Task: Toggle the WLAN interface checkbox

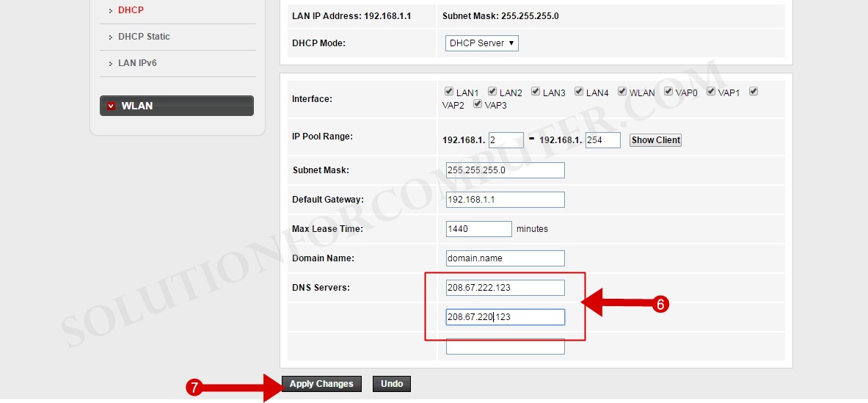Action: (x=622, y=91)
